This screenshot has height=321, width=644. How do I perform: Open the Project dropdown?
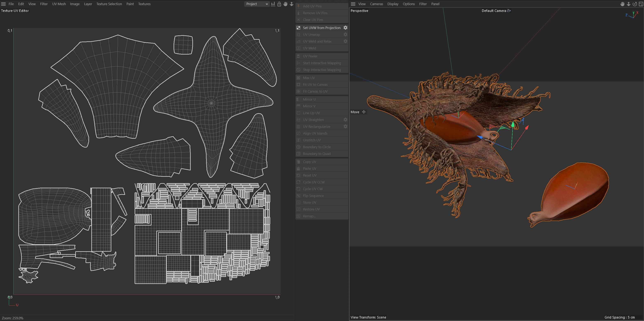coord(257,4)
